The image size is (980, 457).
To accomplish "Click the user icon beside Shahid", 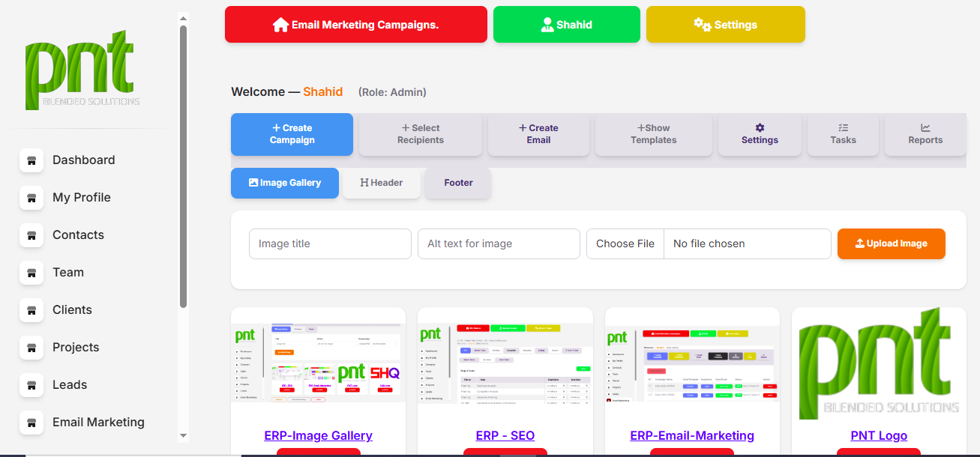I will point(547,25).
